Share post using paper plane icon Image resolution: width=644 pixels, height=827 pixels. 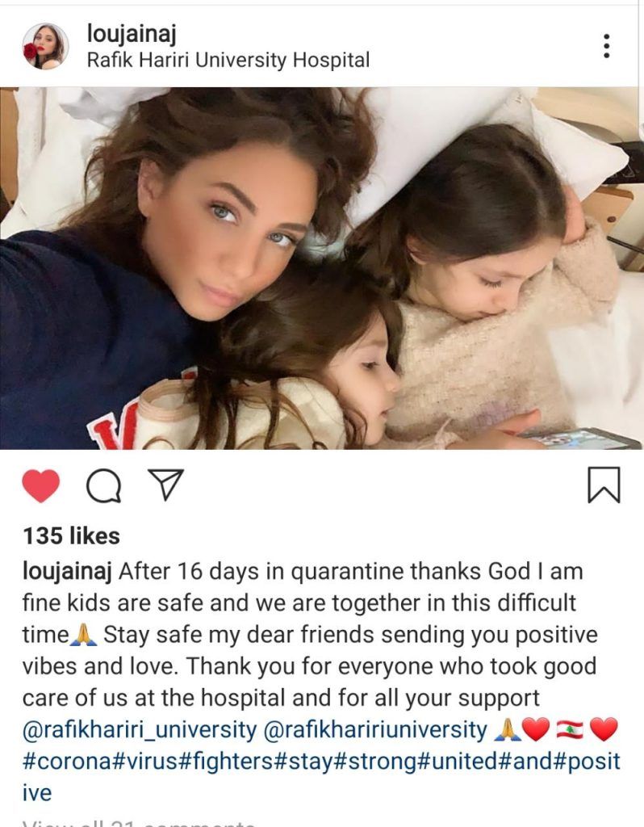pyautogui.click(x=166, y=485)
